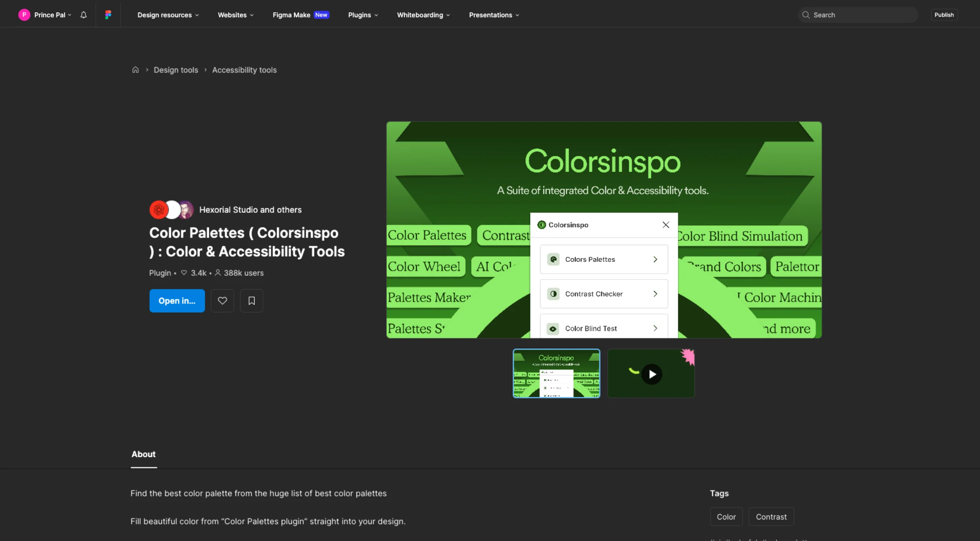Screen dimensions: 980x541
Task: Click the Contrast tag
Action: click(771, 517)
